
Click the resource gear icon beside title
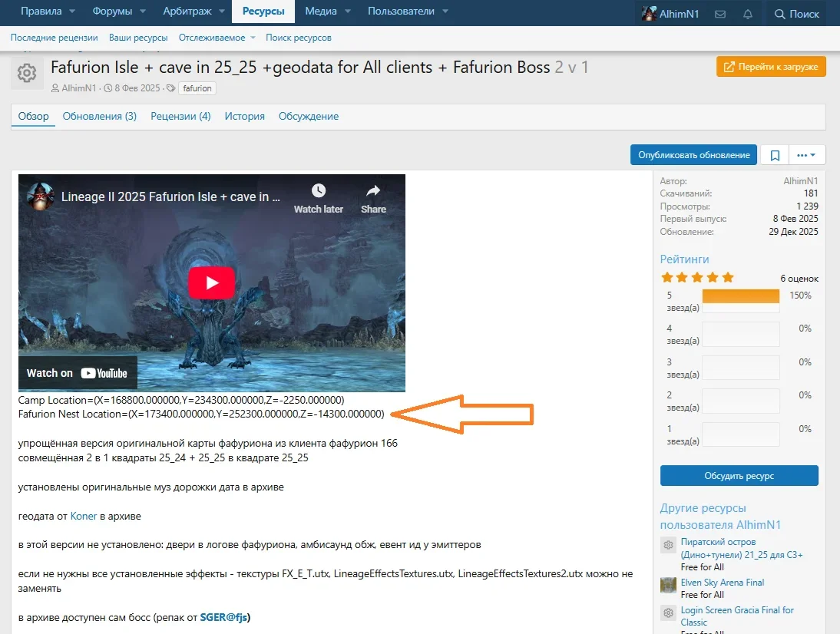[27, 73]
